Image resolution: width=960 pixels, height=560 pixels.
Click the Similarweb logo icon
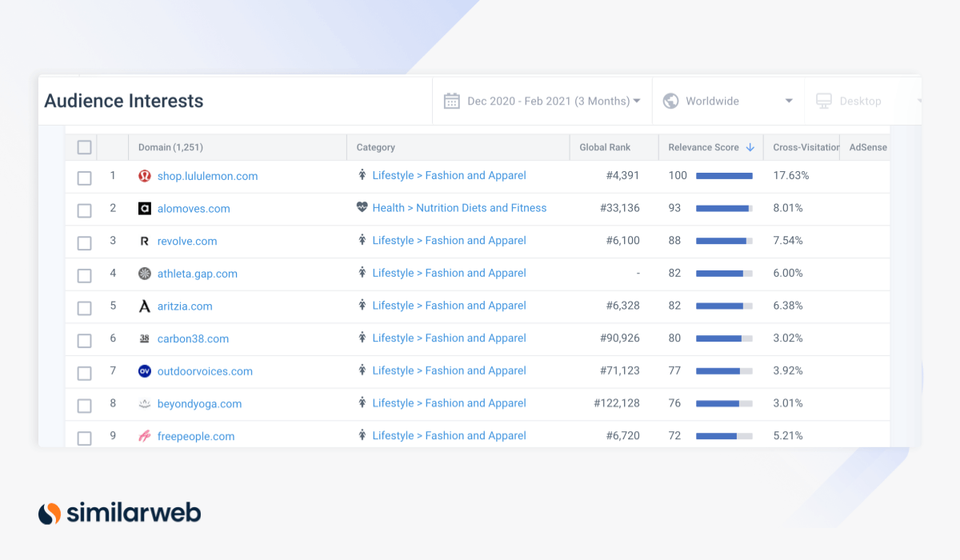[x=50, y=513]
